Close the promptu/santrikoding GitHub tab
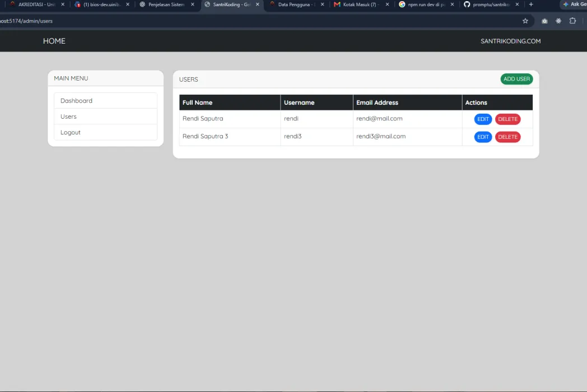The image size is (587, 392). (x=517, y=4)
